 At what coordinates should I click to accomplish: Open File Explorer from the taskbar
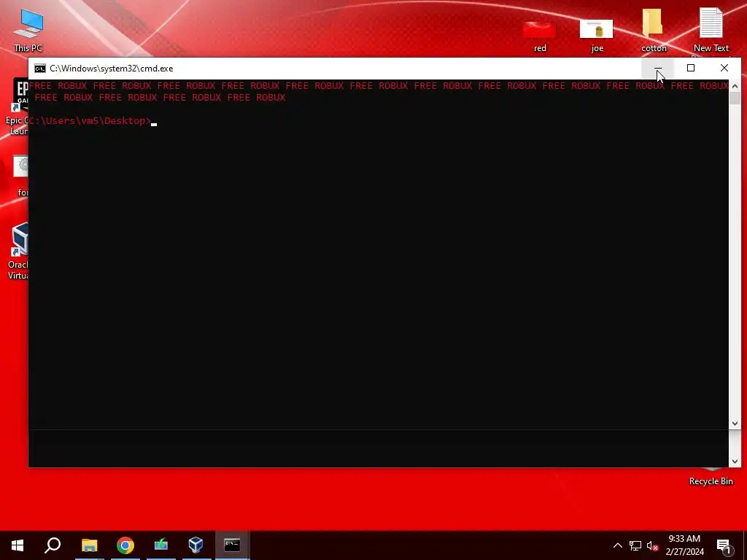[x=89, y=545]
